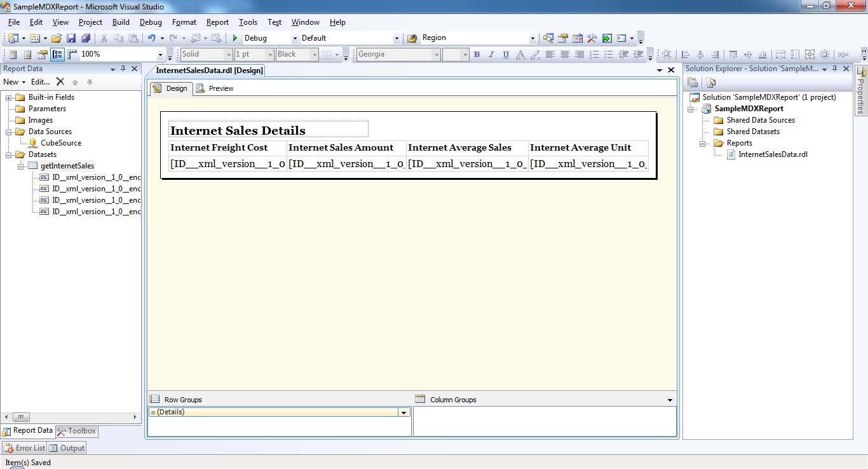Open the (Details) row group dropdown arrow
The image size is (868, 469).
point(403,412)
